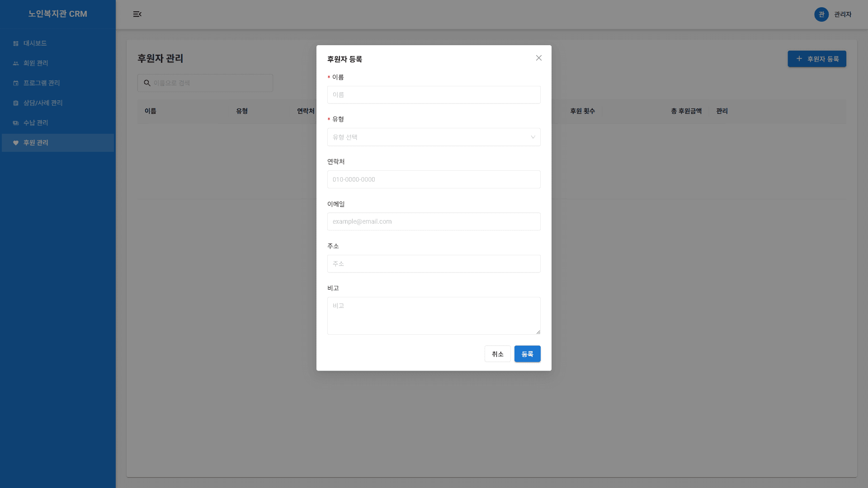
Task: Focus the 연락처 phone number field
Action: (x=434, y=179)
